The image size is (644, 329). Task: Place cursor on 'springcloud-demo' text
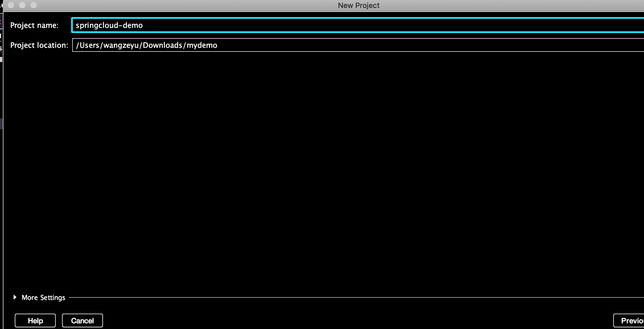point(109,25)
